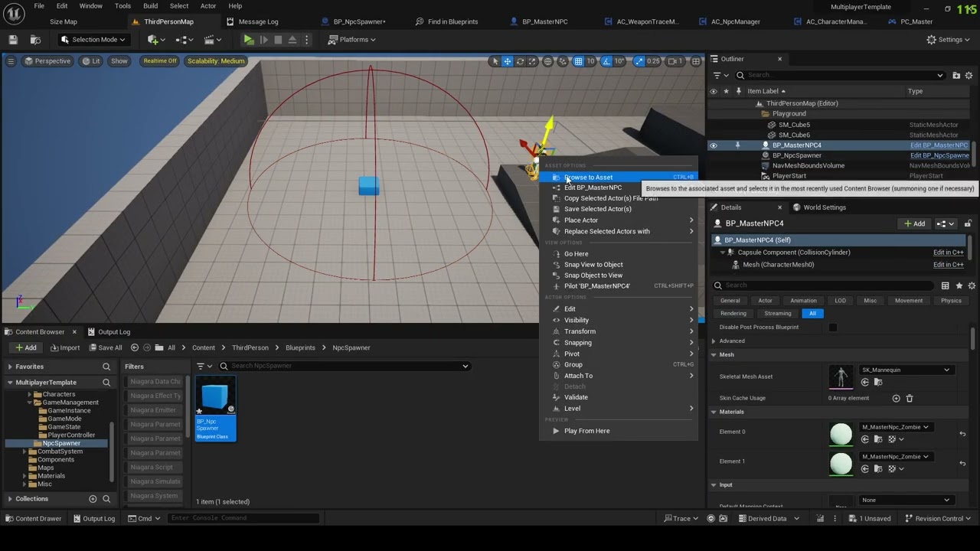This screenshot has width=980, height=551.
Task: Lock the Details panel with the padlock icon
Action: (x=968, y=223)
